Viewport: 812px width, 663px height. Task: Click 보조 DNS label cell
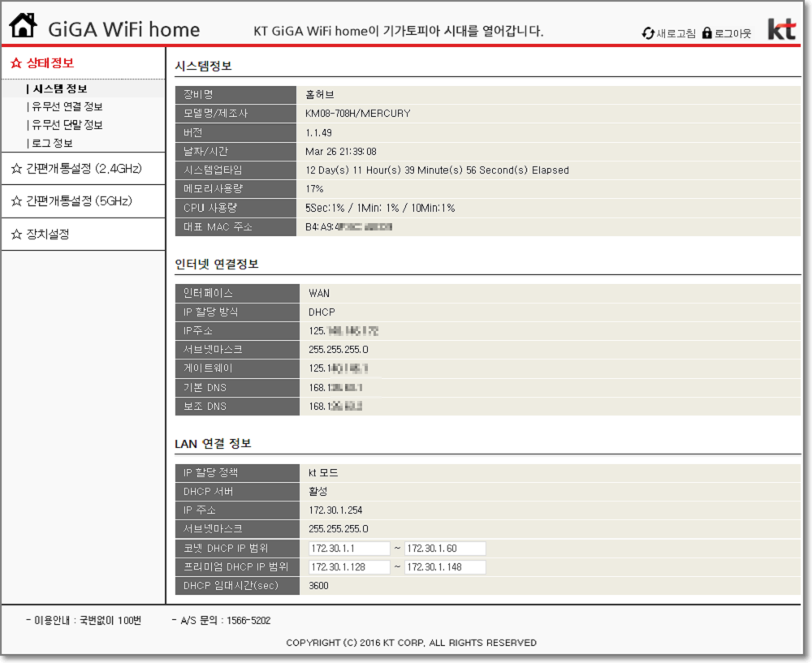point(237,407)
